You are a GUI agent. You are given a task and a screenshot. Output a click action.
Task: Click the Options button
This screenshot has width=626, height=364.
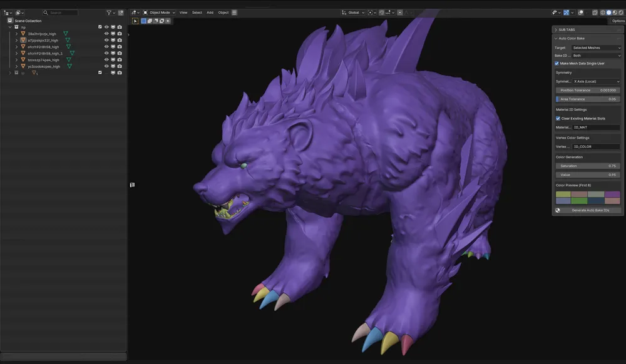coord(618,21)
